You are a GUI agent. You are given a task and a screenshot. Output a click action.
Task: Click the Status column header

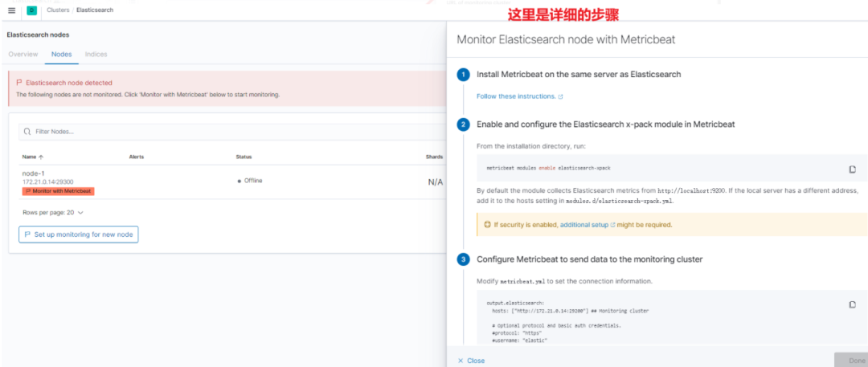click(x=244, y=157)
